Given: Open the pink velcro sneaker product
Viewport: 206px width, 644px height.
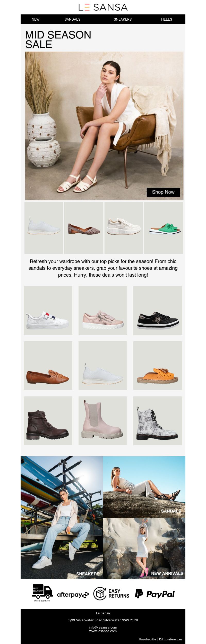Looking at the screenshot, I should click(x=103, y=310).
